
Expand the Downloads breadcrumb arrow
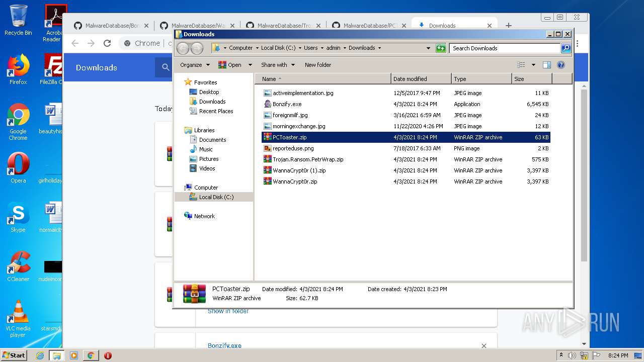click(379, 48)
